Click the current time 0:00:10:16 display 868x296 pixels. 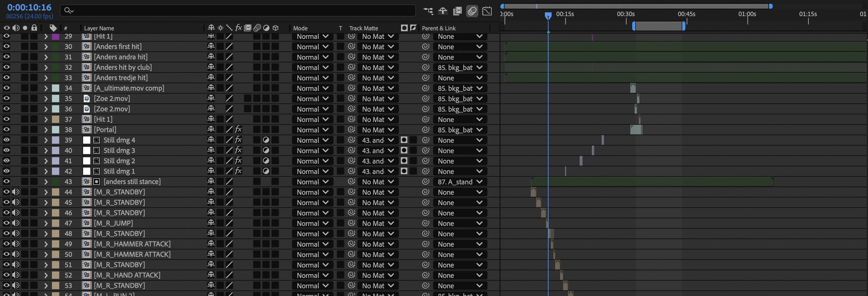pos(29,7)
